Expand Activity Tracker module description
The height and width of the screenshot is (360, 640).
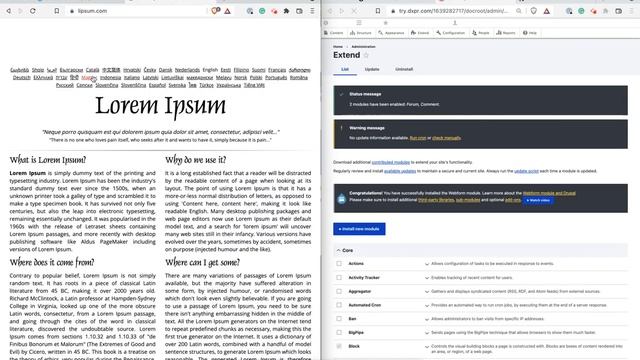pos(427,278)
